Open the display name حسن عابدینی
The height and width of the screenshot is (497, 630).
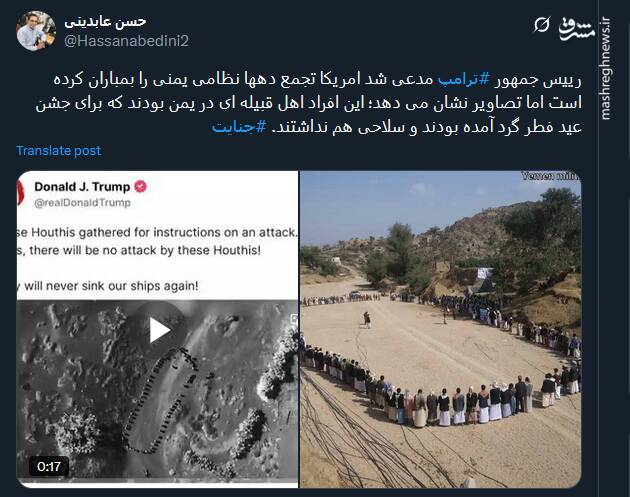[x=105, y=21]
